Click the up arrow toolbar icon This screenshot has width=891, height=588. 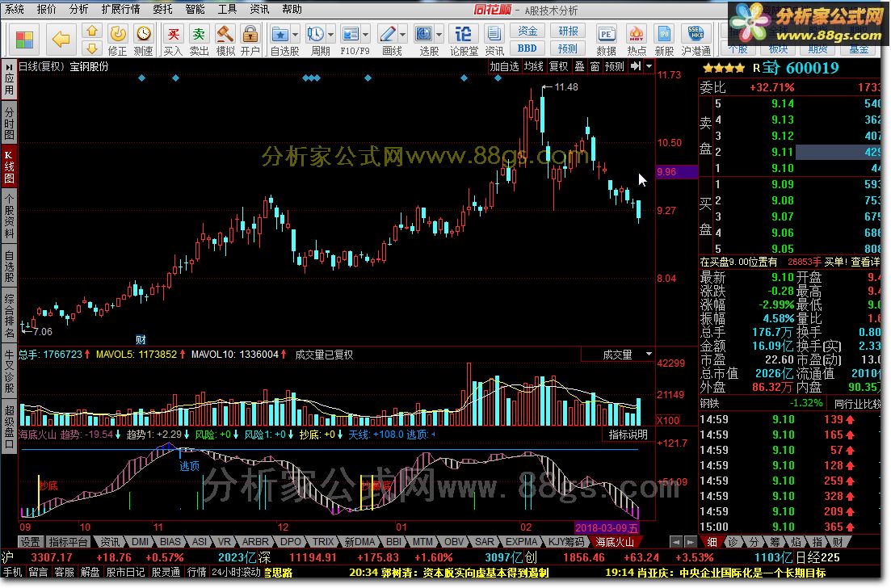click(92, 31)
